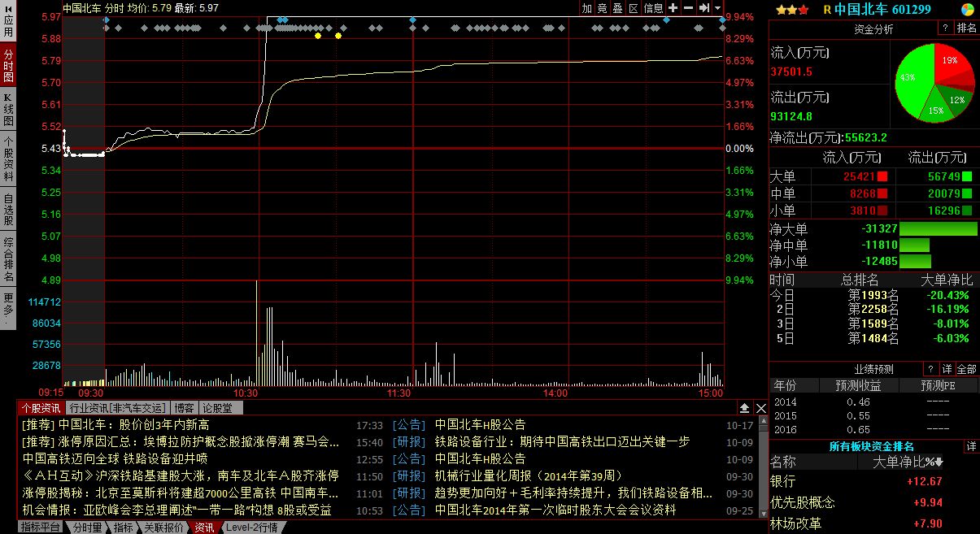980x534 pixels.
Task: Click the 竞 auction button in chart toolbar
Action: tap(603, 8)
